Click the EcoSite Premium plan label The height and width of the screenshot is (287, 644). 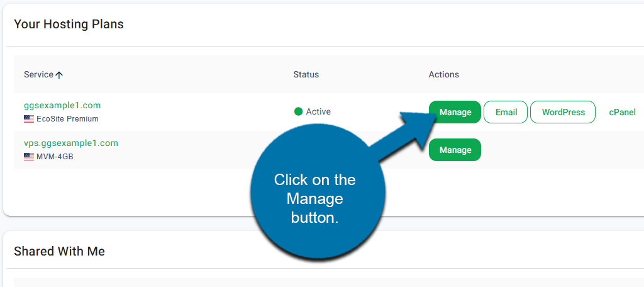pos(68,119)
